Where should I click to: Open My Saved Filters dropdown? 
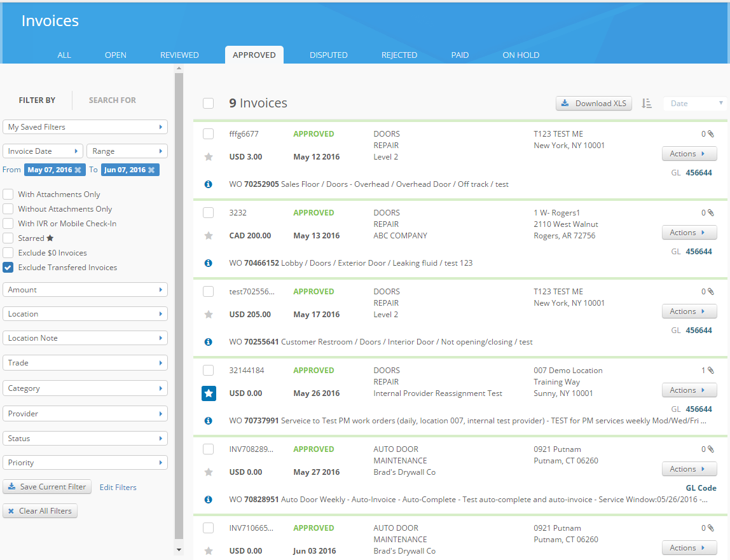point(85,127)
